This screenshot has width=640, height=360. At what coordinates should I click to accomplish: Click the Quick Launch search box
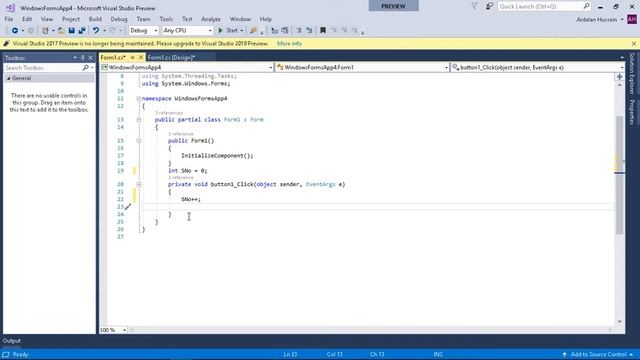[x=544, y=7]
